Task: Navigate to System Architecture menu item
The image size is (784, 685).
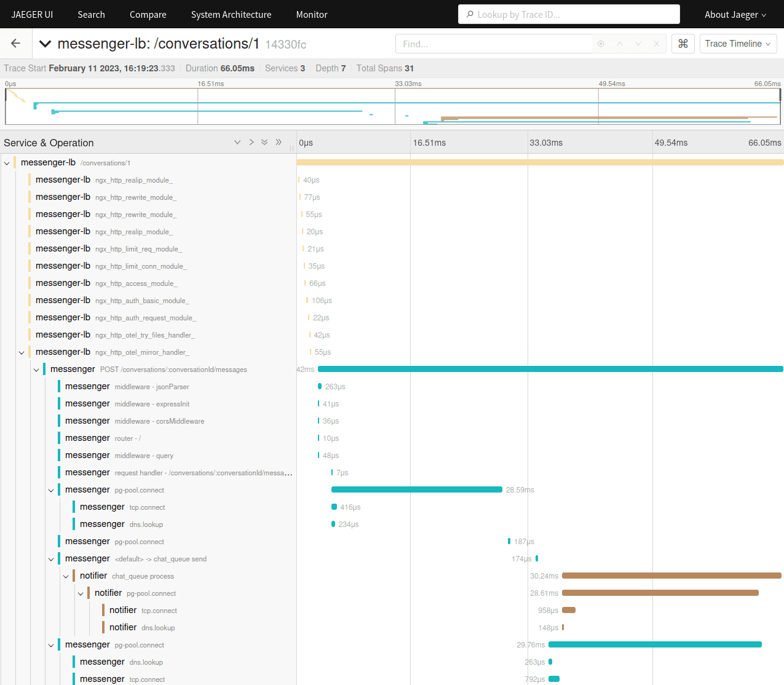Action: pos(231,14)
